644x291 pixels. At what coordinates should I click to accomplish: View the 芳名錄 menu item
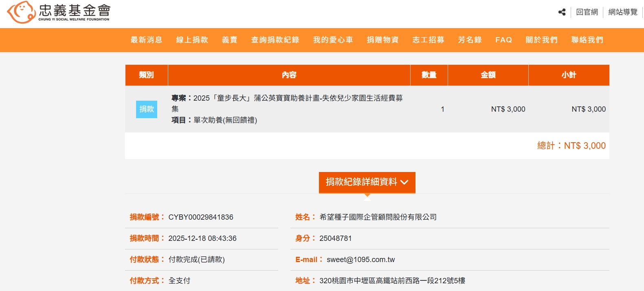(x=470, y=40)
